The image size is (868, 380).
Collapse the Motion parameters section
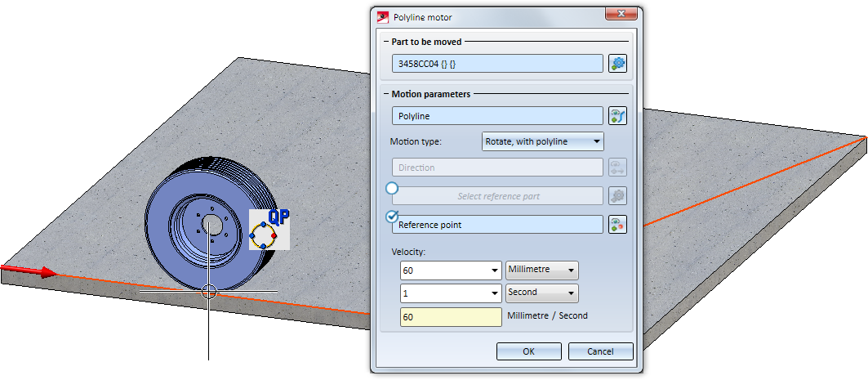pos(386,94)
